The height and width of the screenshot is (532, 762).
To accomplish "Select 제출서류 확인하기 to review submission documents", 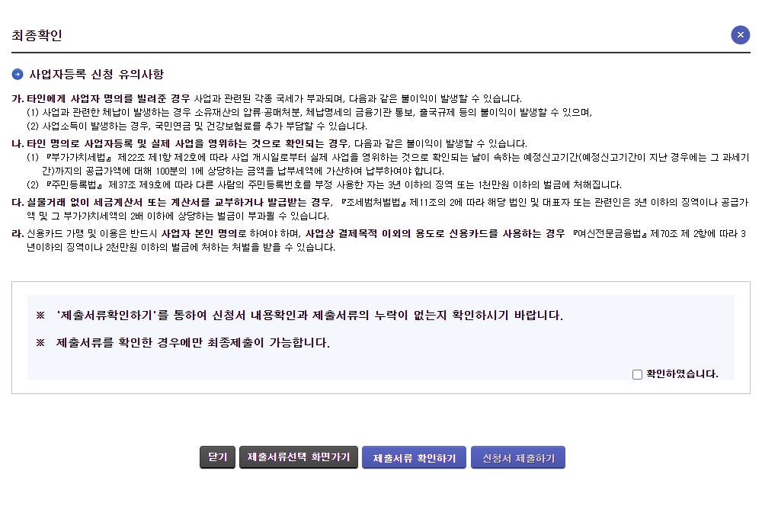I will (414, 457).
